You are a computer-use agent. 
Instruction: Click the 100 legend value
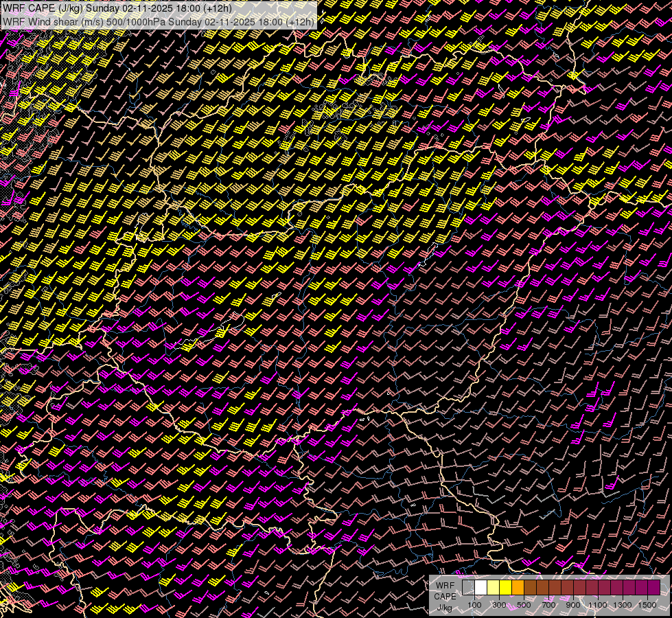(x=474, y=605)
